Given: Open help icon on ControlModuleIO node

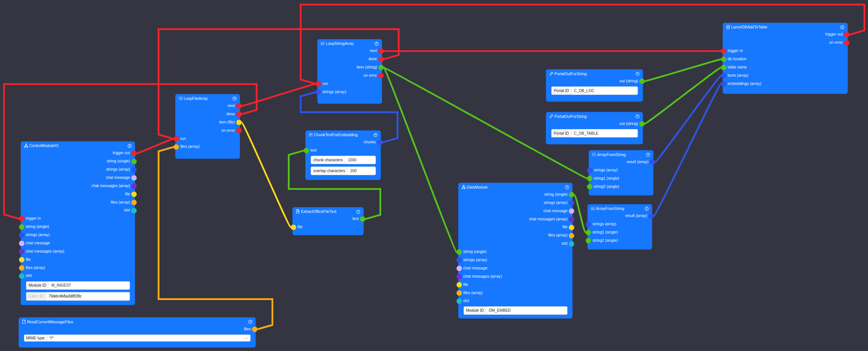Looking at the screenshot, I should (x=130, y=146).
